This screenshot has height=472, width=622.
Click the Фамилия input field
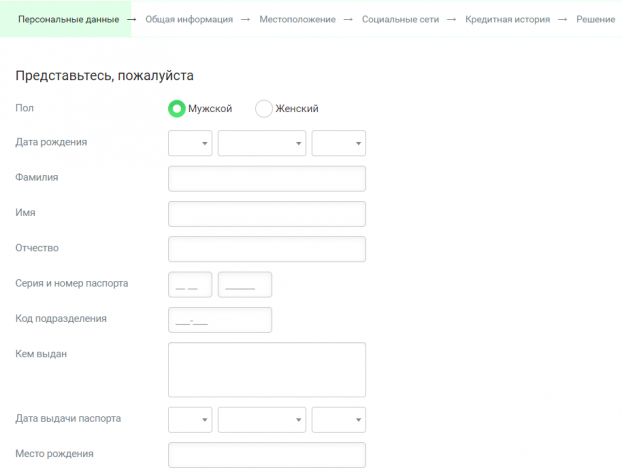tap(267, 178)
